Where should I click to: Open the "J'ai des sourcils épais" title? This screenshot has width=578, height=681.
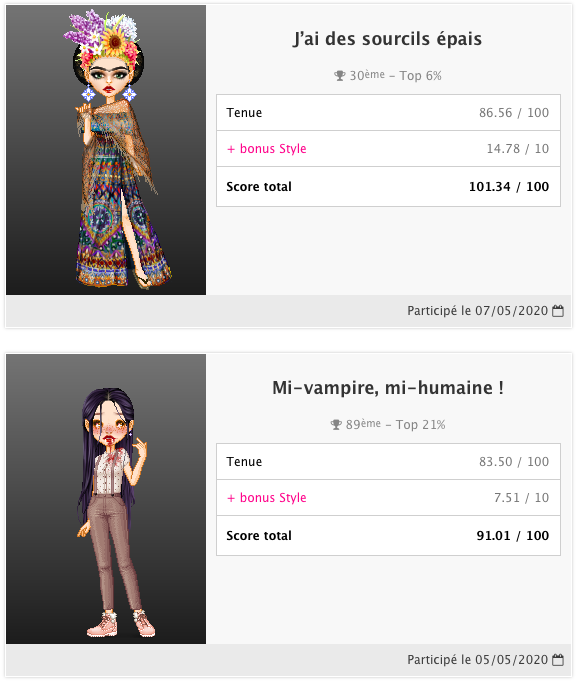pyautogui.click(x=387, y=39)
